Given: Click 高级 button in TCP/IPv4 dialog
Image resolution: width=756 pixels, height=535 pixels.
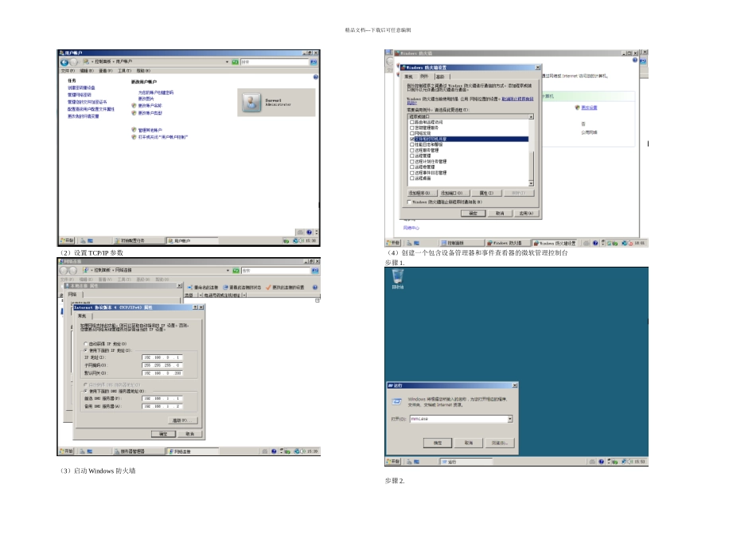Looking at the screenshot, I should coord(183,420).
